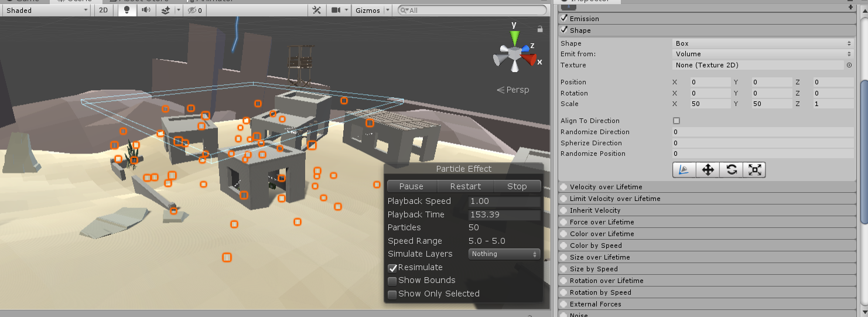Expand the External Forces module

[x=708, y=304]
